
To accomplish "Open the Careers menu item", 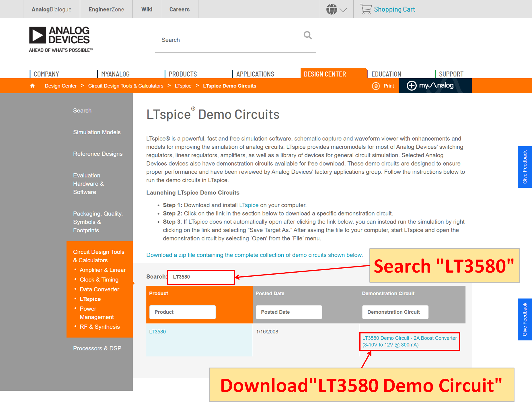I will point(179,9).
